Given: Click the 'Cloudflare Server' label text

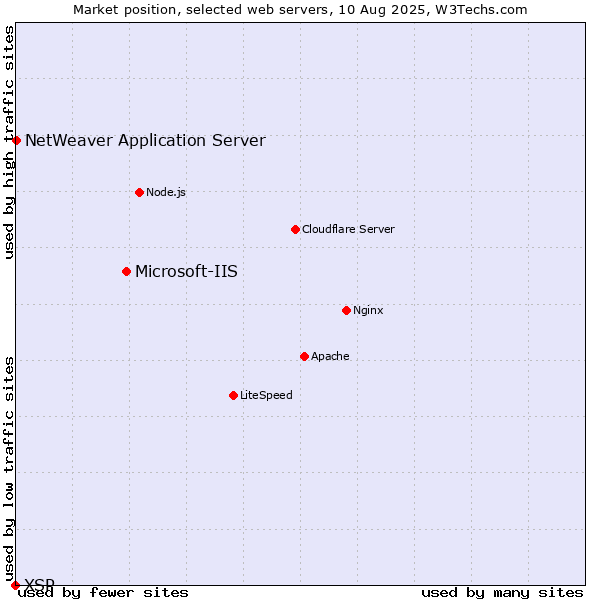Looking at the screenshot, I should click(348, 229).
